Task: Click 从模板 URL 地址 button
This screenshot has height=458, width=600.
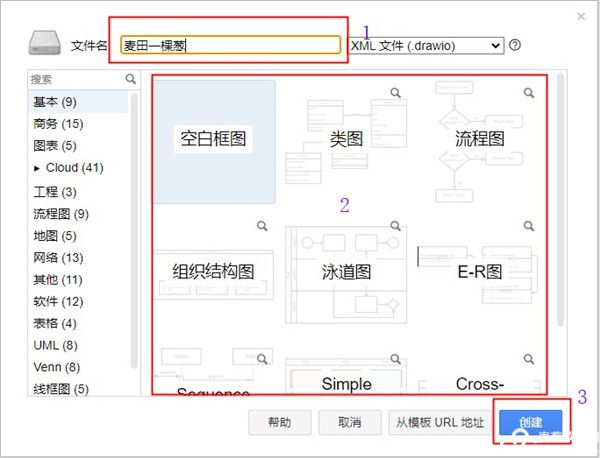Action: pyautogui.click(x=439, y=422)
